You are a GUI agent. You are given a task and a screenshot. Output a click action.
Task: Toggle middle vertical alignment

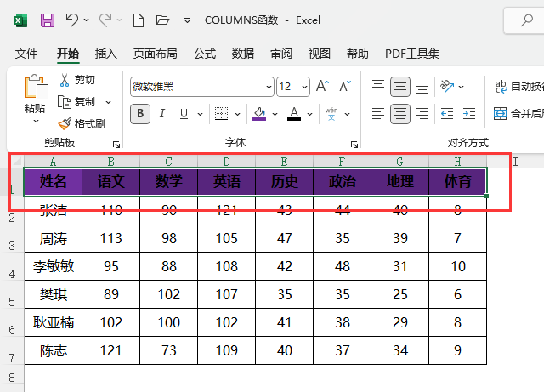click(400, 87)
